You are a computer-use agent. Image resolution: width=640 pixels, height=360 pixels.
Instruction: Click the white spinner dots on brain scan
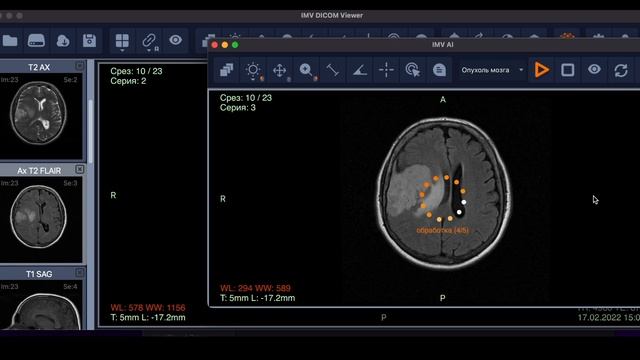pos(461,207)
